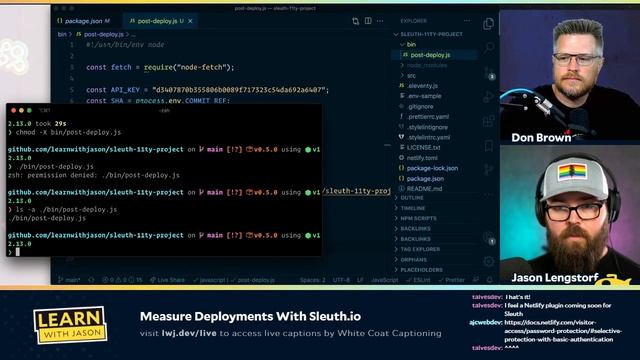640x360 pixels.
Task: Open the .eleventy.js file
Action: click(x=422, y=86)
